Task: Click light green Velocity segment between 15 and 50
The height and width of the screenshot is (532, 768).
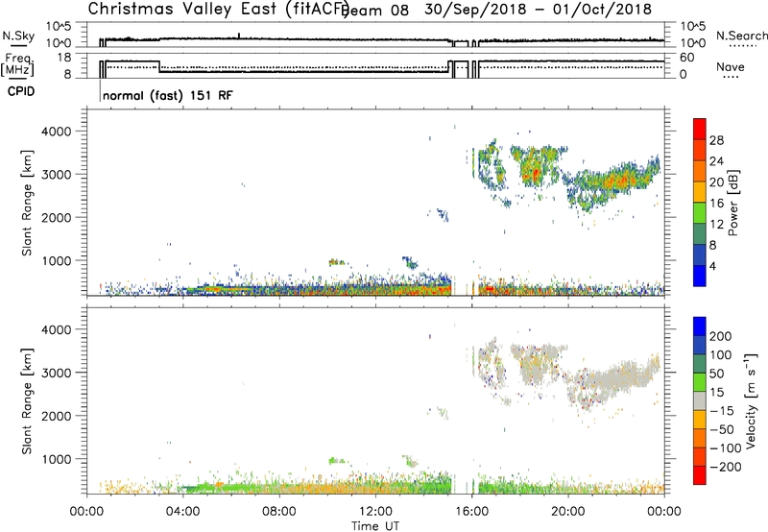Action: (x=700, y=382)
